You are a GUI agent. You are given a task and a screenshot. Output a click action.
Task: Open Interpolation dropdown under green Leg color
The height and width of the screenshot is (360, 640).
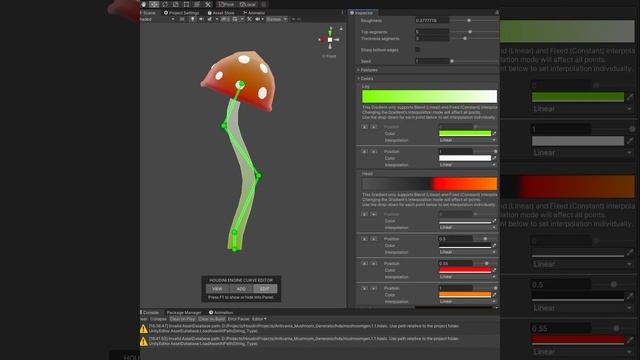(x=467, y=140)
